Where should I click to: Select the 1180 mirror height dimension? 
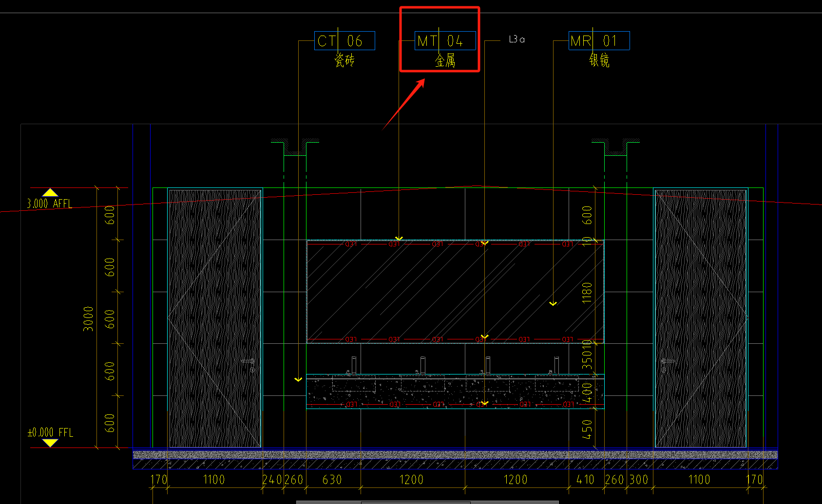(x=587, y=292)
